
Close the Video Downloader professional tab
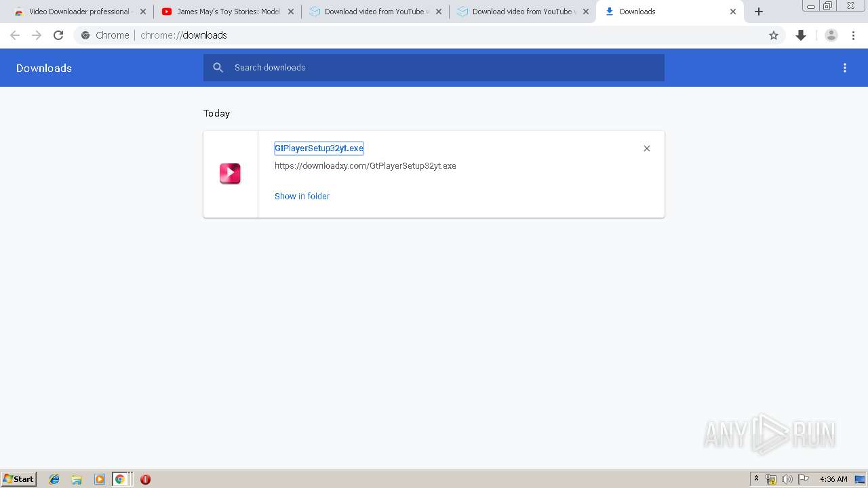click(x=142, y=12)
